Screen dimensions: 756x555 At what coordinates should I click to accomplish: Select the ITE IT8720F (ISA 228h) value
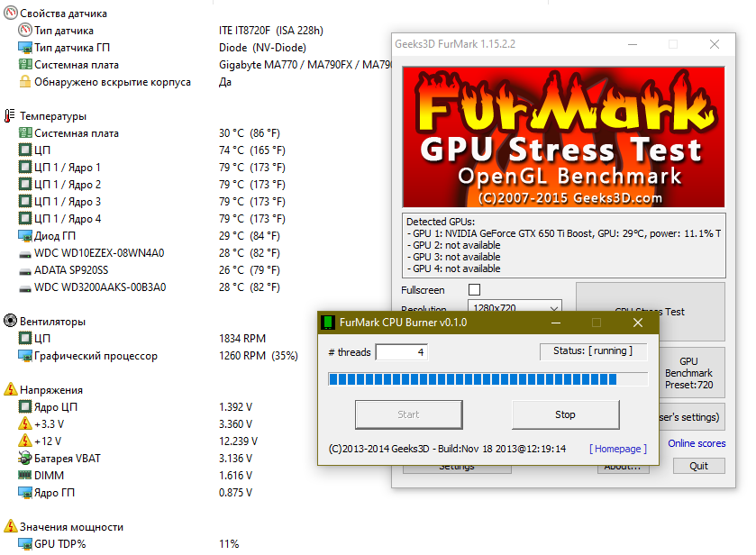coord(271,31)
